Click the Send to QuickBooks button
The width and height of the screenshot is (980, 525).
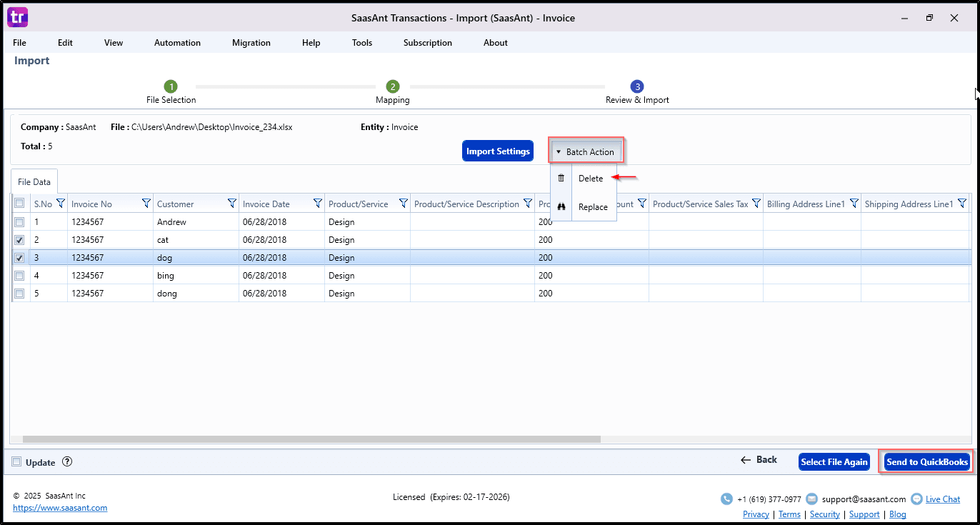coord(927,462)
